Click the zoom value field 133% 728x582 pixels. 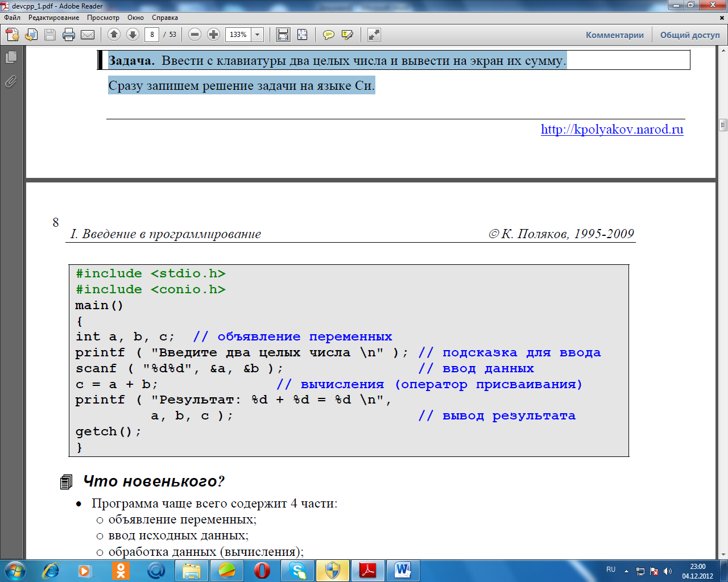pos(238,35)
